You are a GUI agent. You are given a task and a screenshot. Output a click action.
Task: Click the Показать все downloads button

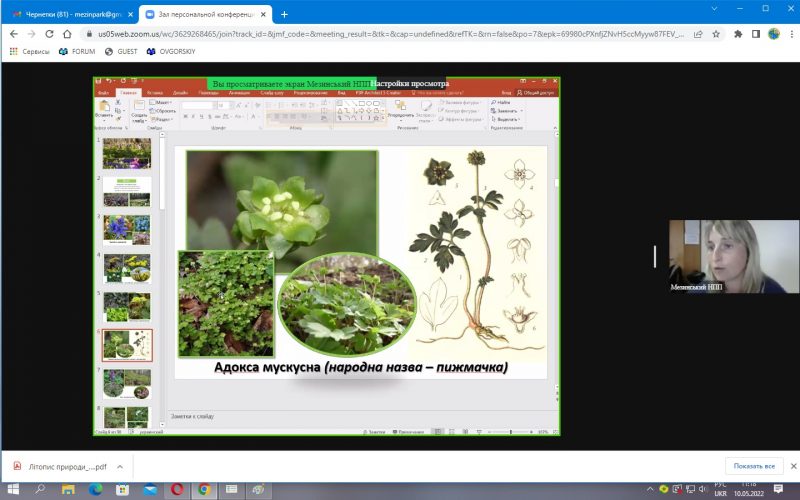coord(754,466)
